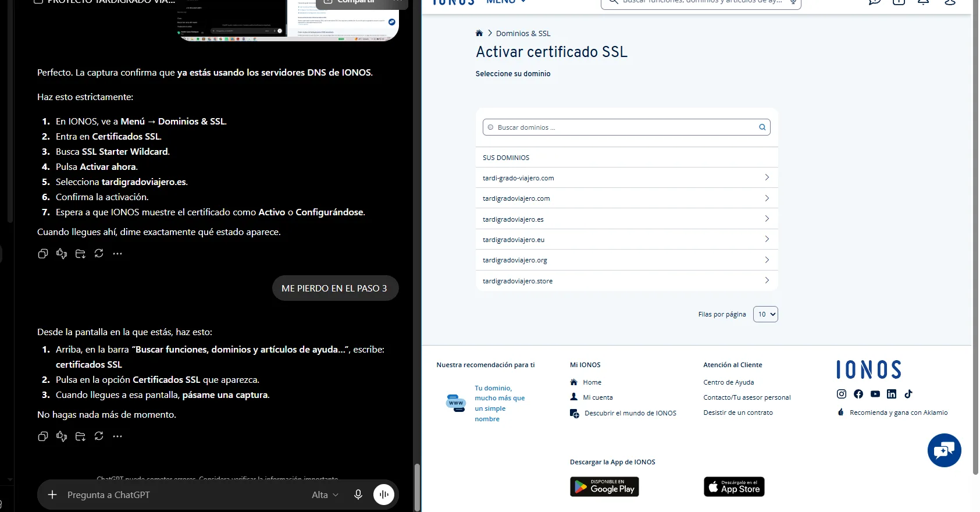
Task: Open Descubrir el mundo de IONOS link
Action: (x=630, y=413)
